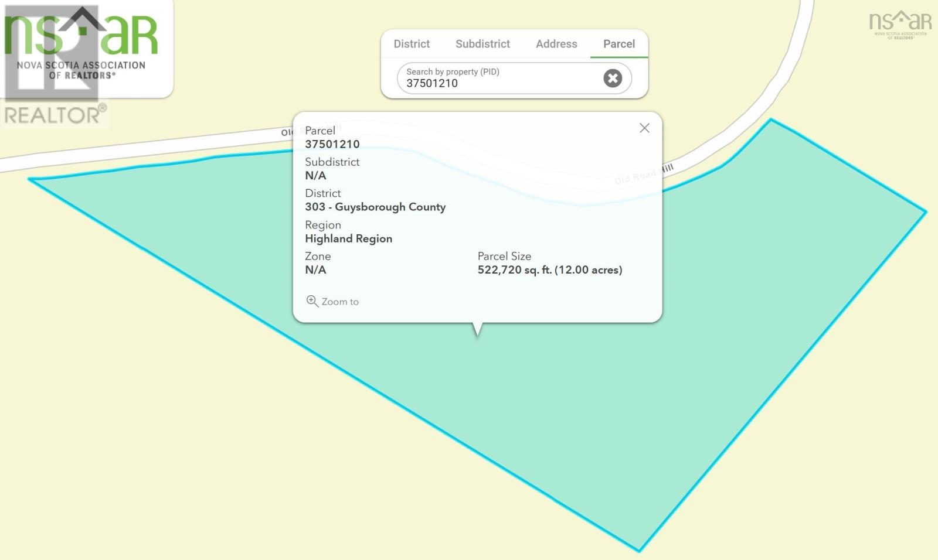Click the REALTOR trademark logo

55,114
